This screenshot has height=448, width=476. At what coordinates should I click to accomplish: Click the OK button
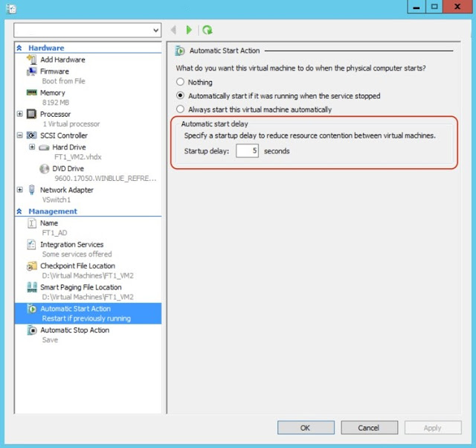306,428
